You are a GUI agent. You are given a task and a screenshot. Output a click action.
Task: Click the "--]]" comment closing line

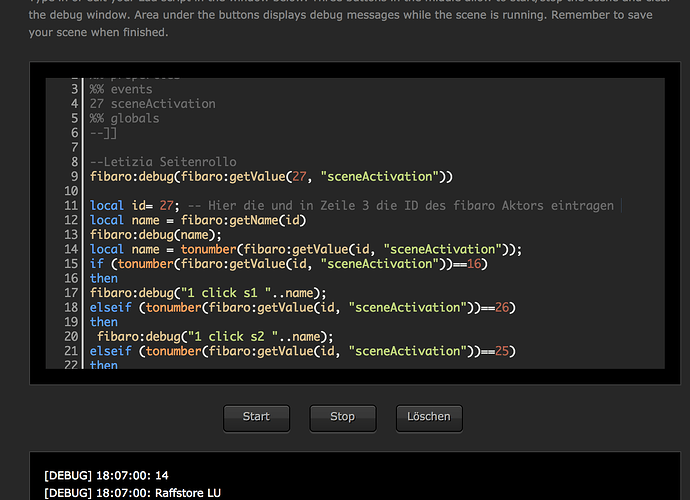click(105, 133)
